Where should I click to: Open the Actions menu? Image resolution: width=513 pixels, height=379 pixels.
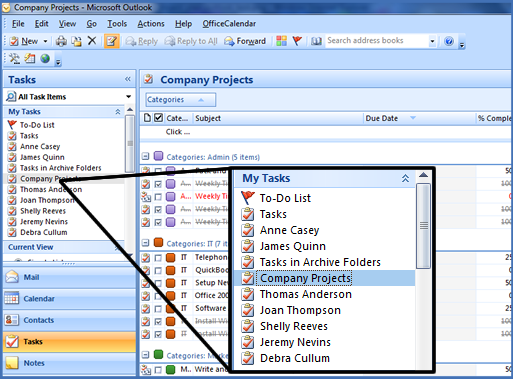pos(151,24)
